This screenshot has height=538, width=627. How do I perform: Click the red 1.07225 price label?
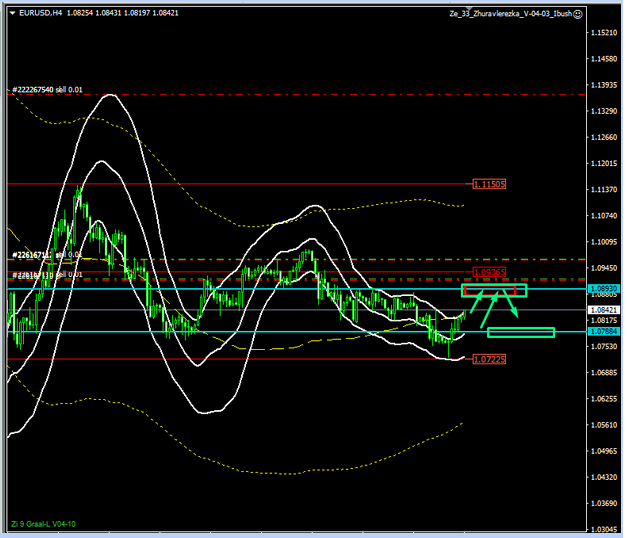point(489,358)
